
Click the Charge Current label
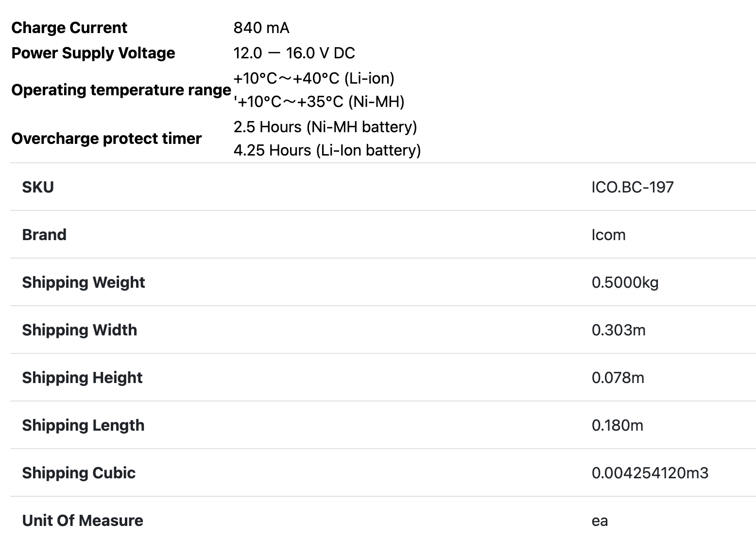(x=69, y=28)
